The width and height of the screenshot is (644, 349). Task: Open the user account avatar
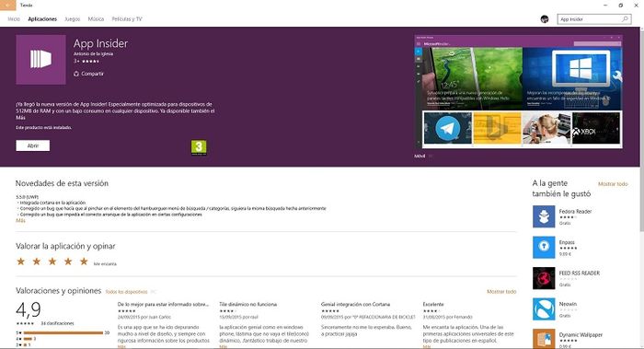pos(545,19)
